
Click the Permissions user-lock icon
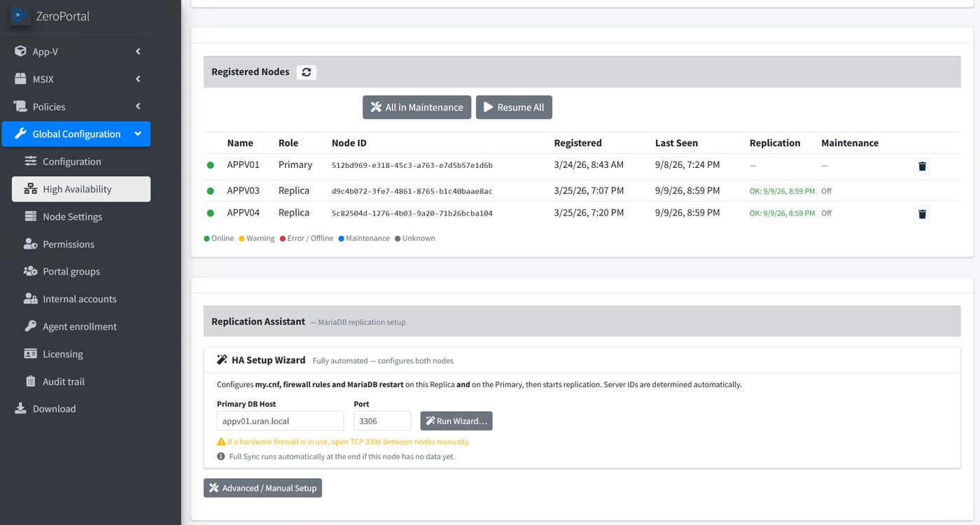[x=30, y=244]
